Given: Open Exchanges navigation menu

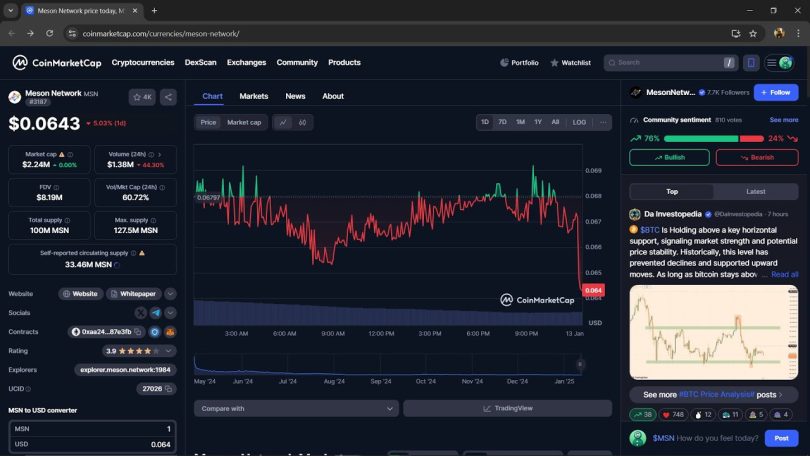Looking at the screenshot, I should pyautogui.click(x=246, y=62).
